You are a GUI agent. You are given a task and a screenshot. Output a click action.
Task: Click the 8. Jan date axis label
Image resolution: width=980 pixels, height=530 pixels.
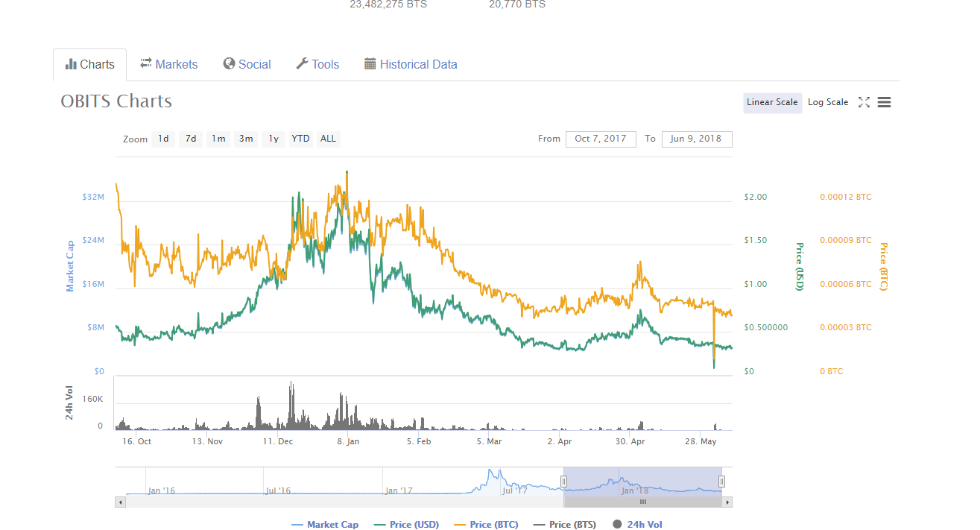point(348,441)
